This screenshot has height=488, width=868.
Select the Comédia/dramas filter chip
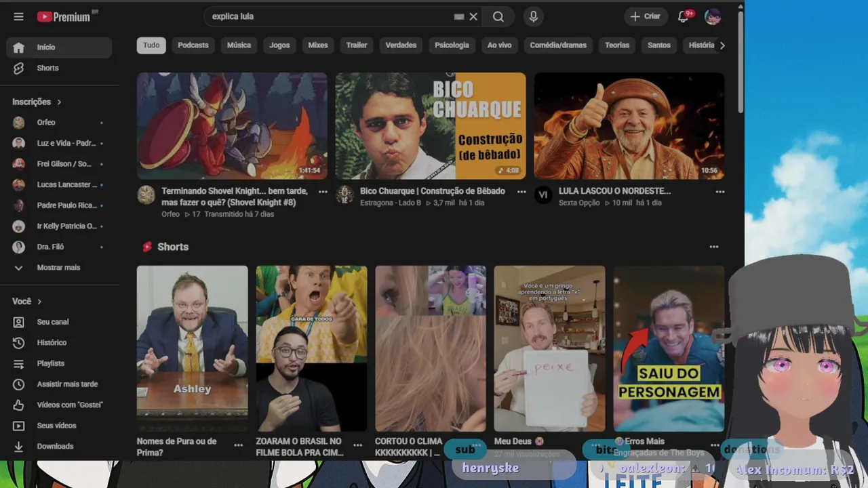pos(558,45)
